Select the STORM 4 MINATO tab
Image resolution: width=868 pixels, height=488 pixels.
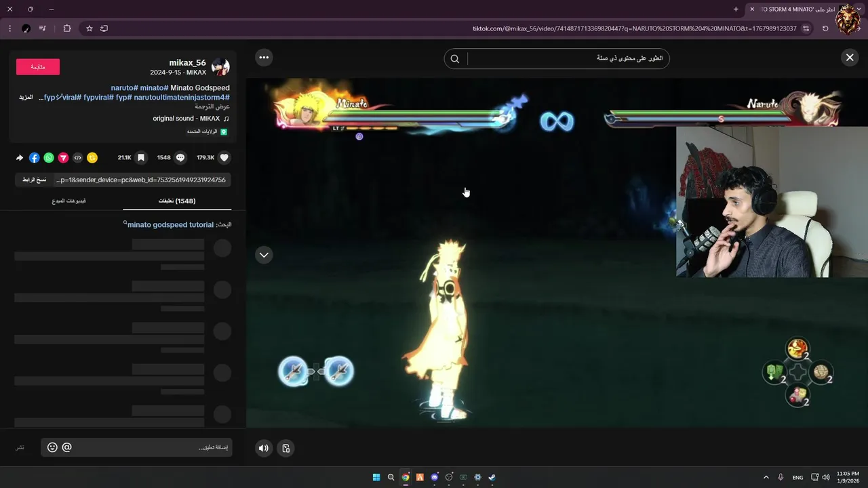tap(799, 9)
